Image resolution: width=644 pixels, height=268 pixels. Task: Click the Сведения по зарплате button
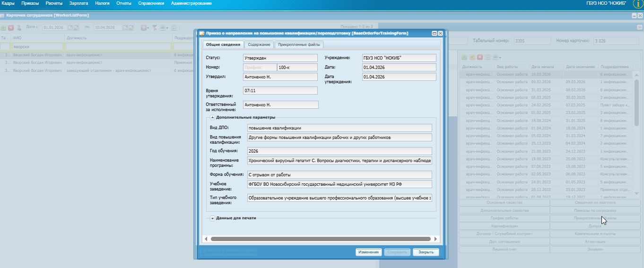point(595,202)
